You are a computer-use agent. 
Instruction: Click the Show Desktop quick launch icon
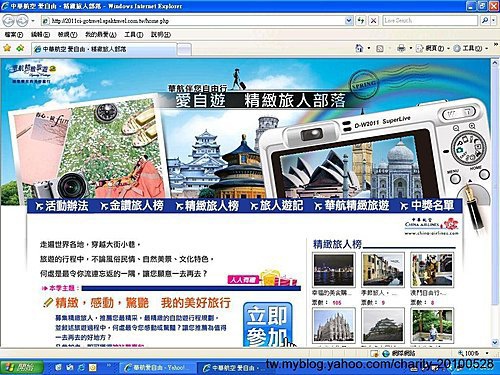click(x=58, y=367)
